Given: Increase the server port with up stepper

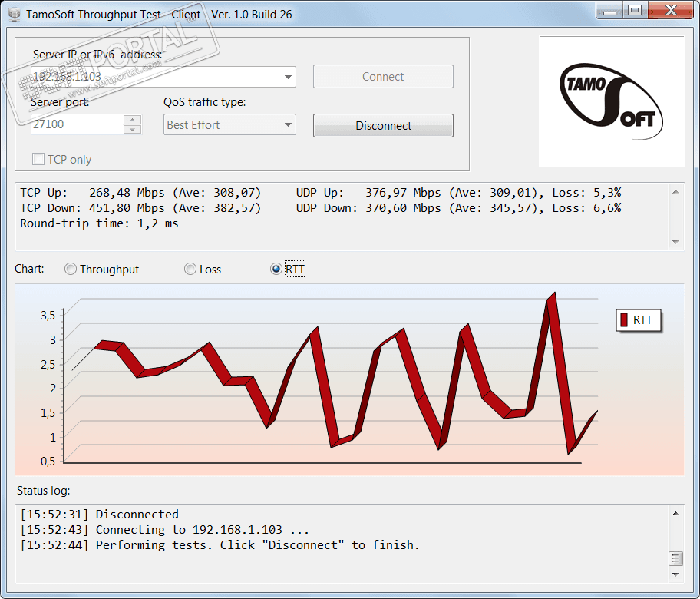Looking at the screenshot, I should click(x=132, y=120).
